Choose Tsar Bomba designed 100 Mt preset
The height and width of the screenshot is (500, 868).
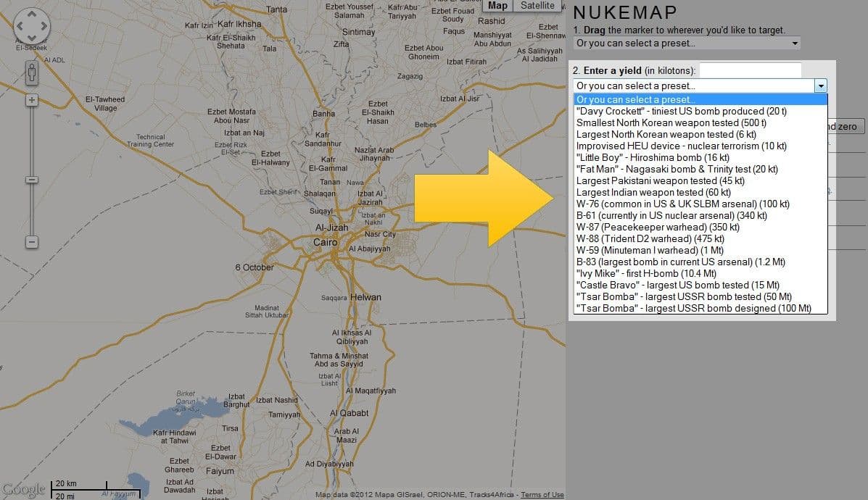700,309
